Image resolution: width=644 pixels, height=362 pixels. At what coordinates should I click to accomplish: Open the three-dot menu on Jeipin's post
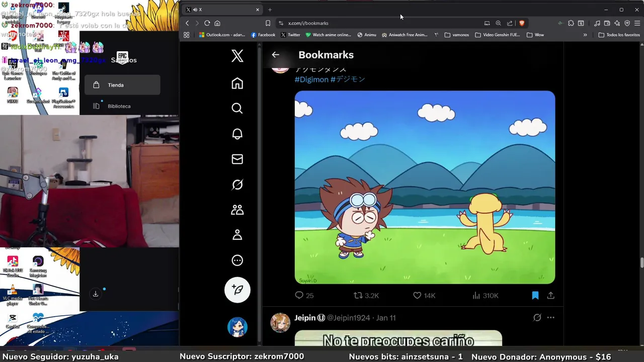pos(550,318)
